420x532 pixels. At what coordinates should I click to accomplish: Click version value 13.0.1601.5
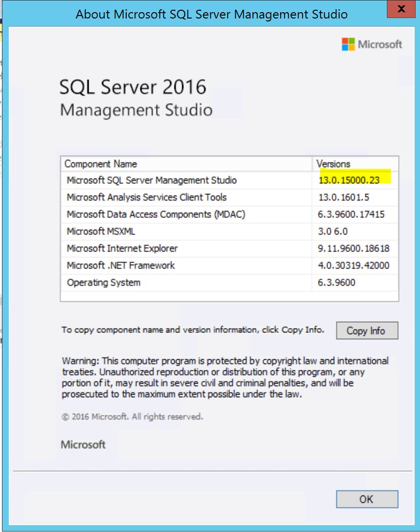click(344, 197)
